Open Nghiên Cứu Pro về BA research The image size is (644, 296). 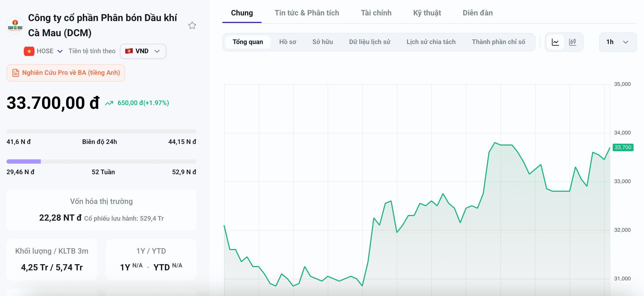pos(66,73)
